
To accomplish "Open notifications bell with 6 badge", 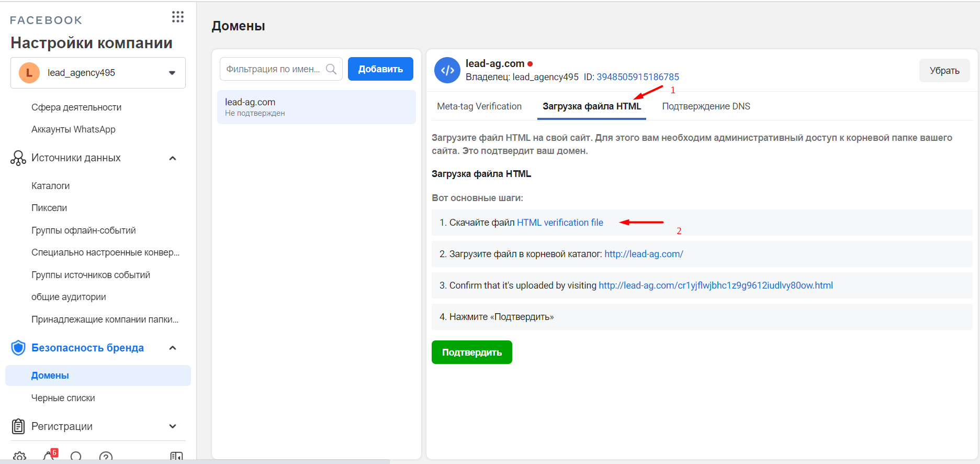I will 50,456.
